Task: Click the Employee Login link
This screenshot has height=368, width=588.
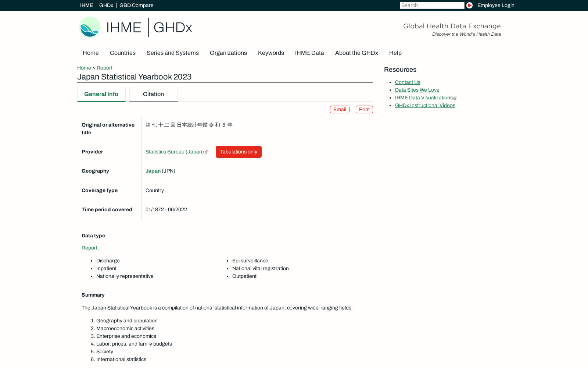Action: coord(496,5)
